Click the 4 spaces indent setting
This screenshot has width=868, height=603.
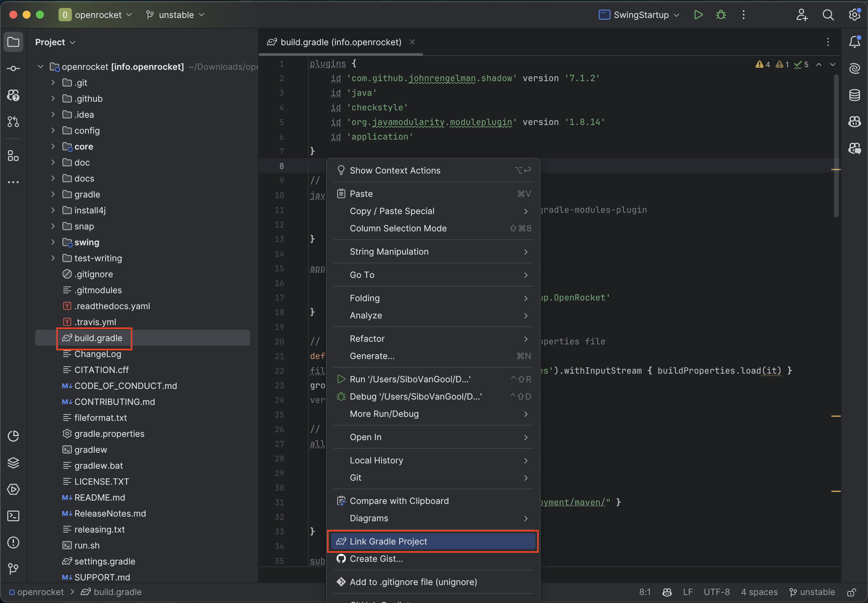tap(759, 592)
